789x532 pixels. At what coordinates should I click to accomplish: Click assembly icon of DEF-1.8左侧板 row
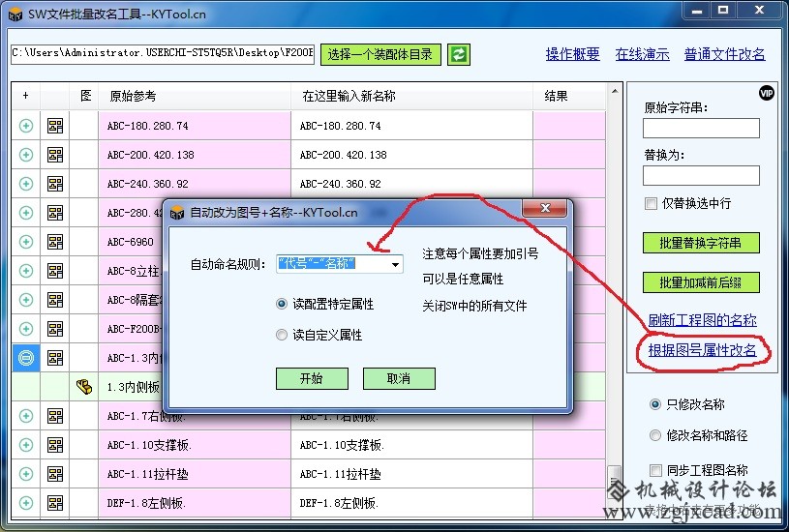(55, 503)
